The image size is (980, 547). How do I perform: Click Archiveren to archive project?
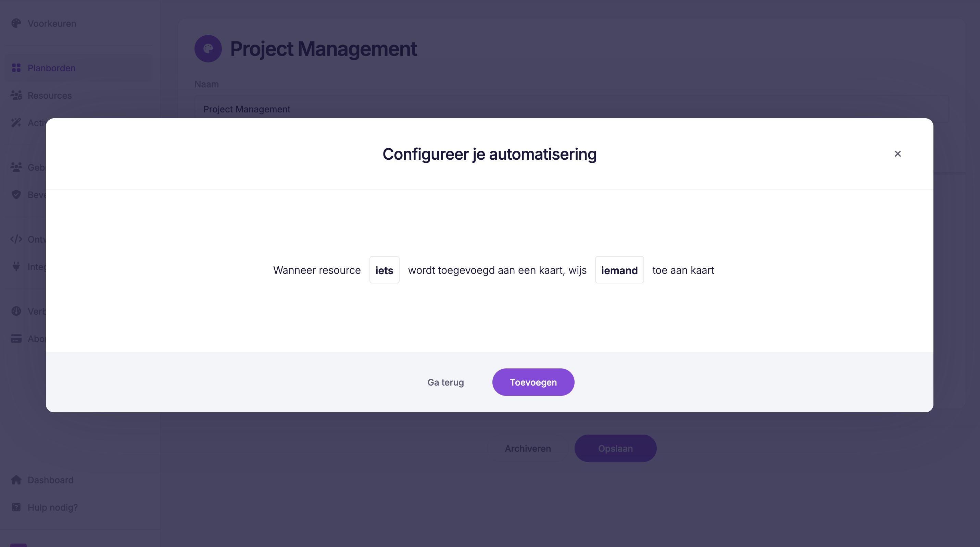[527, 447]
